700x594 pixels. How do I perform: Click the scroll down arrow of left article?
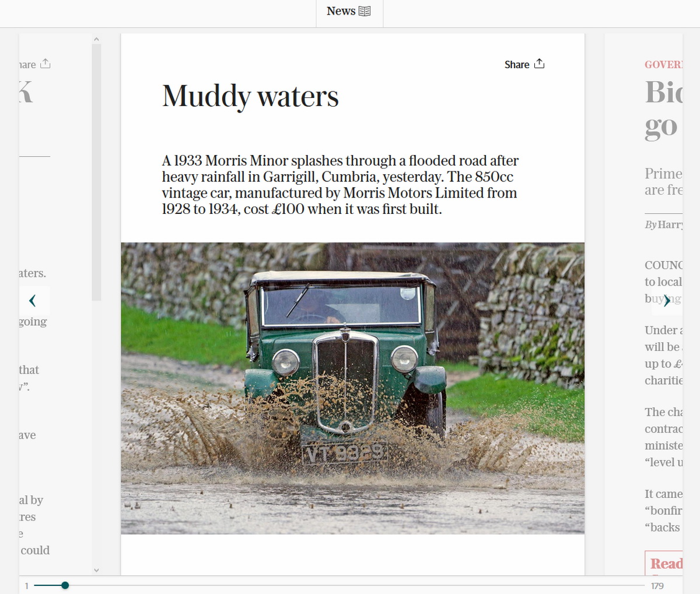(96, 570)
